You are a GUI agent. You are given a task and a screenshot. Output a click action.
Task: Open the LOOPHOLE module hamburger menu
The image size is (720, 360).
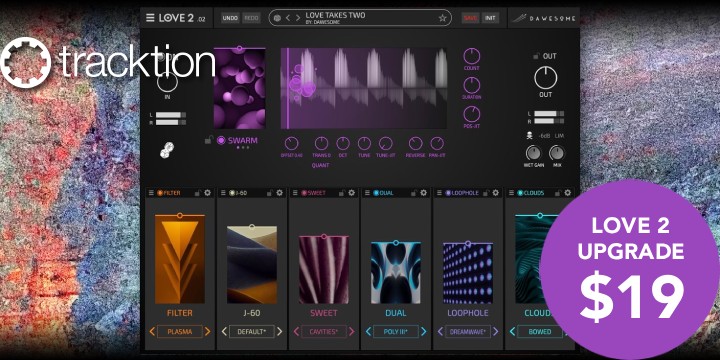tap(439, 193)
